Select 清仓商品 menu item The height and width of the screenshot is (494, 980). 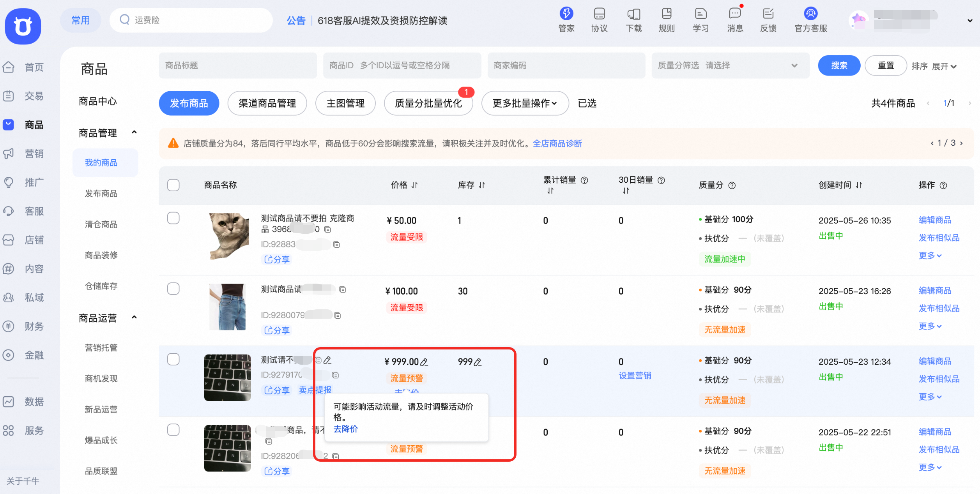point(101,224)
